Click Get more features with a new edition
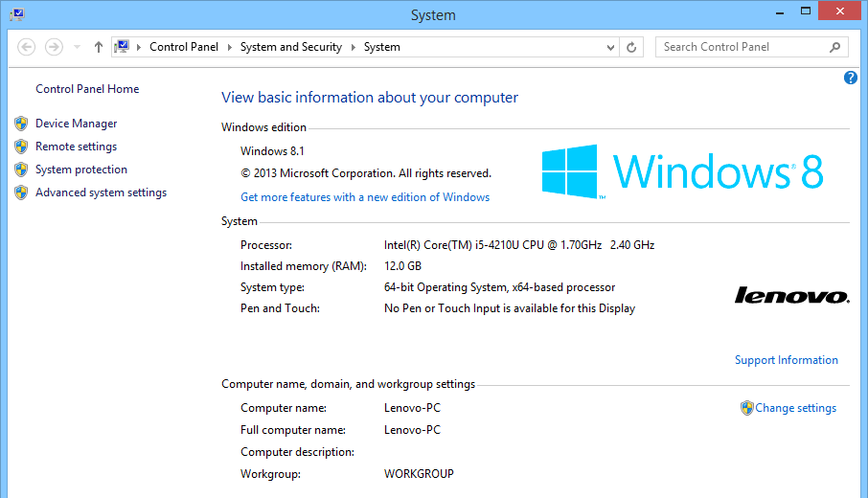 (x=365, y=197)
